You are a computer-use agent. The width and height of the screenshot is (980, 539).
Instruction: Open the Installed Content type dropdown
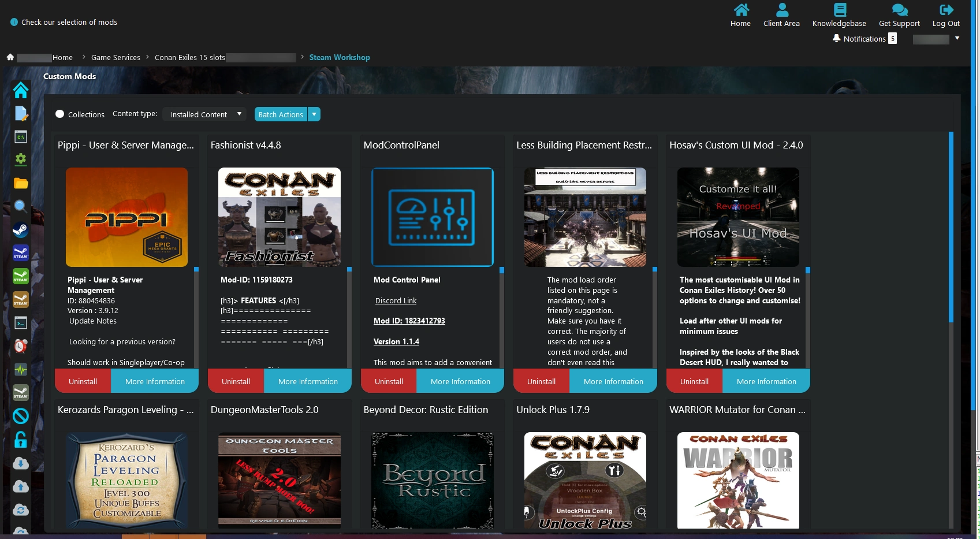pos(204,114)
